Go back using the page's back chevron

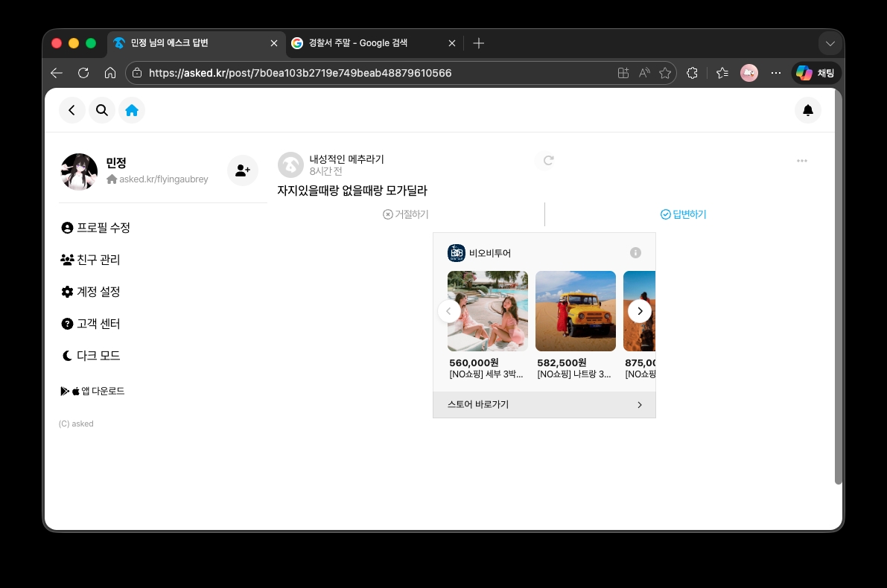(71, 110)
